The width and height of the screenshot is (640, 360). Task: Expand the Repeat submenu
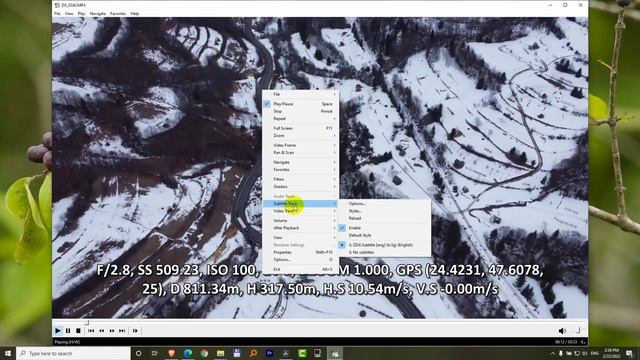point(300,118)
